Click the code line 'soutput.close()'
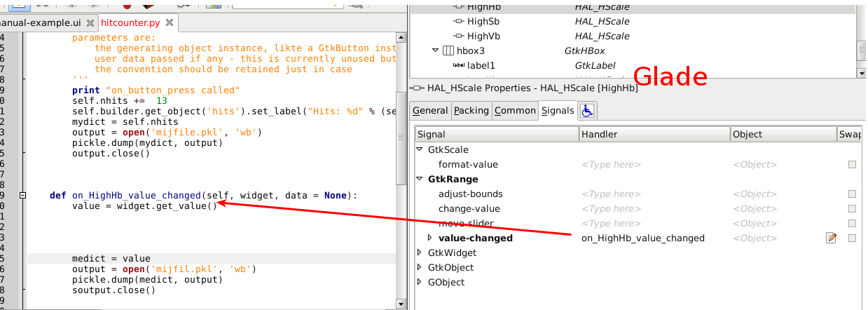This screenshot has width=868, height=310. point(113,290)
